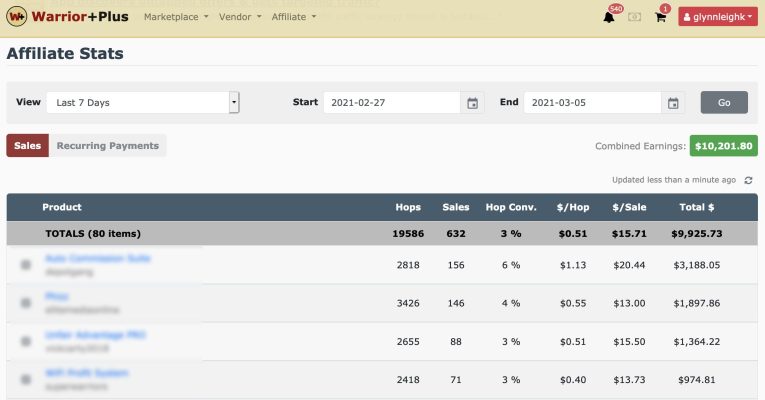
Task: Open the notifications bell icon
Action: [609, 18]
